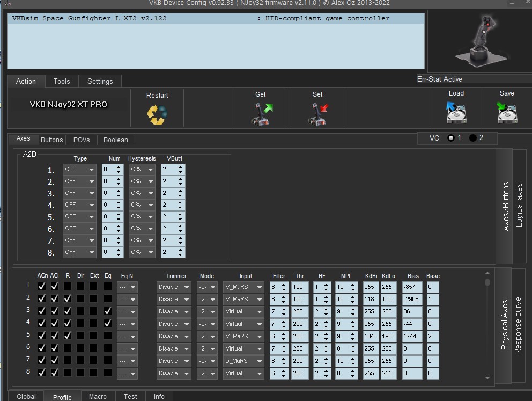Click KdLo field showing 190
Image resolution: width=532 pixels, height=401 pixels.
388,336
